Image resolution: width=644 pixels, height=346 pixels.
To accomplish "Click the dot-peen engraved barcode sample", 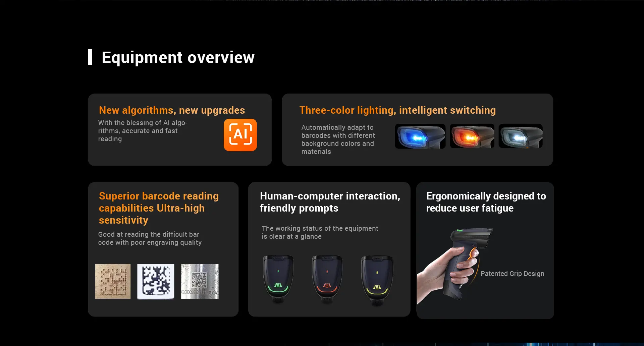I will click(113, 281).
